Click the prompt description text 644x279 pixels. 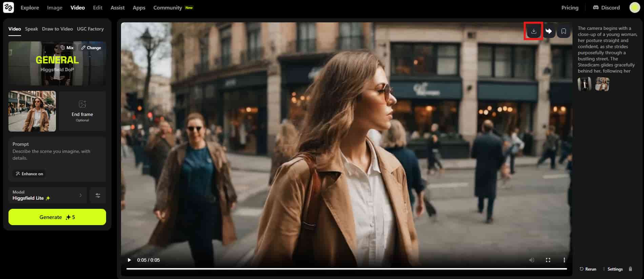click(607, 49)
